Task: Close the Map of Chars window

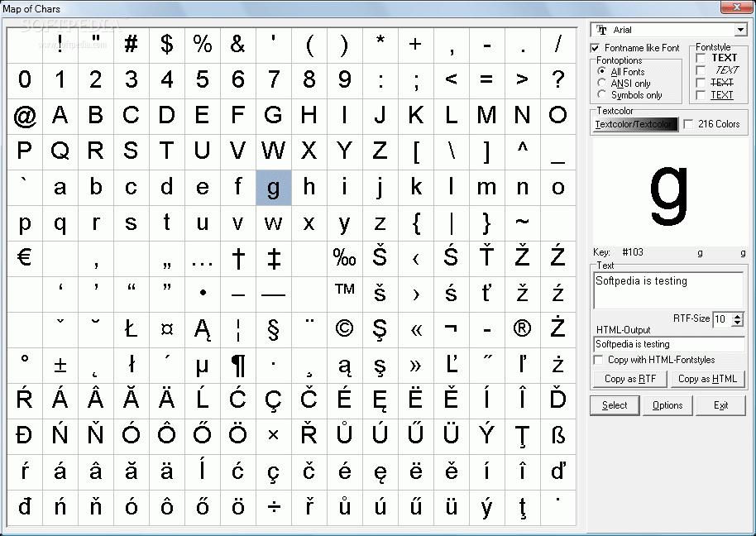Action: pos(736,7)
